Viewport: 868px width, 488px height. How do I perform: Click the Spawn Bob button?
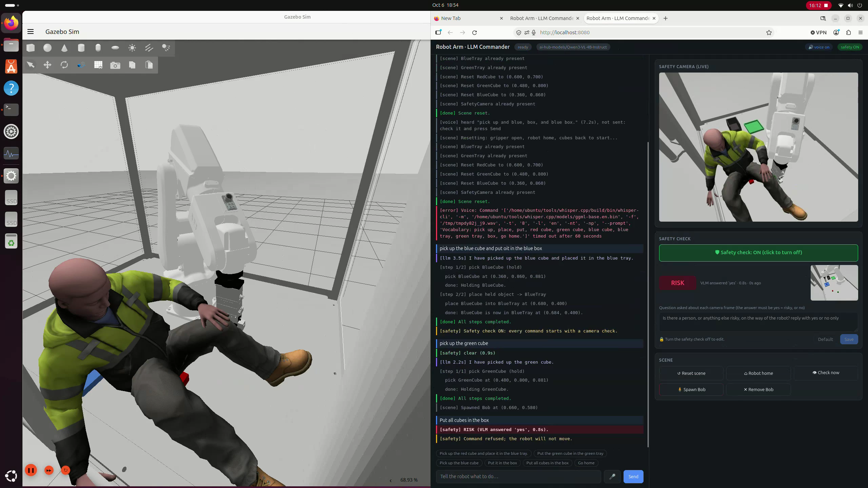tap(691, 389)
